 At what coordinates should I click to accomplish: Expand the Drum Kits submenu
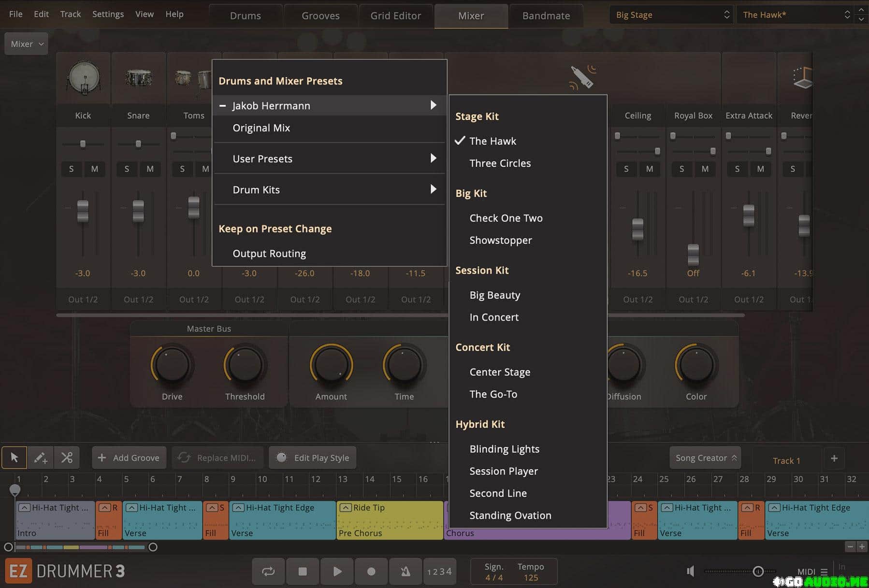coord(329,189)
